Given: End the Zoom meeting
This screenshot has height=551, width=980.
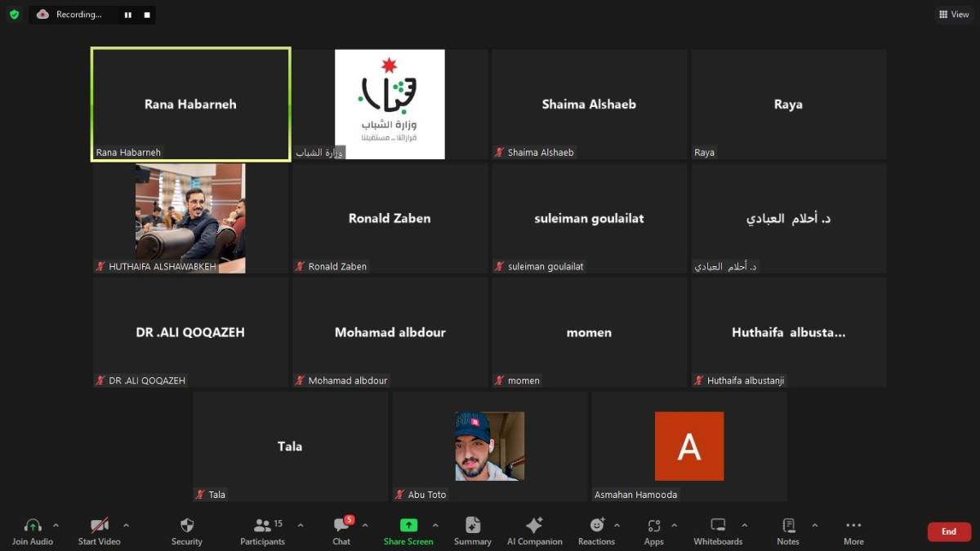Looking at the screenshot, I should [x=948, y=531].
